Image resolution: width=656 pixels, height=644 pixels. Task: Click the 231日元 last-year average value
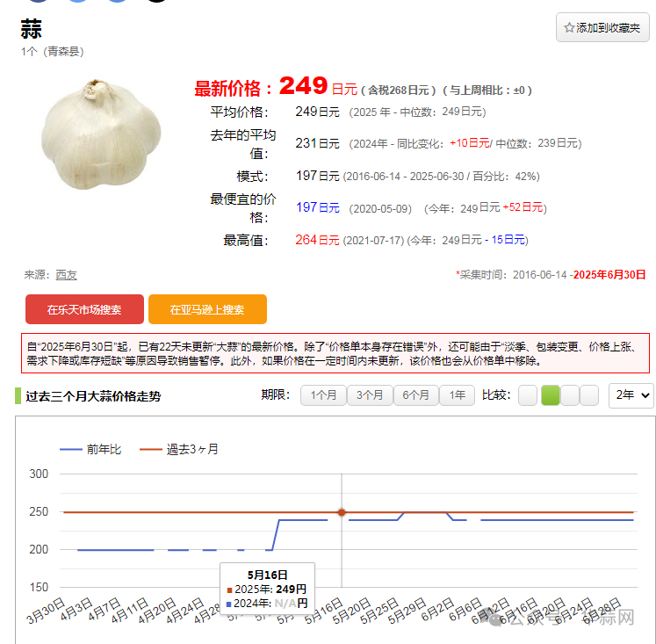(x=317, y=143)
